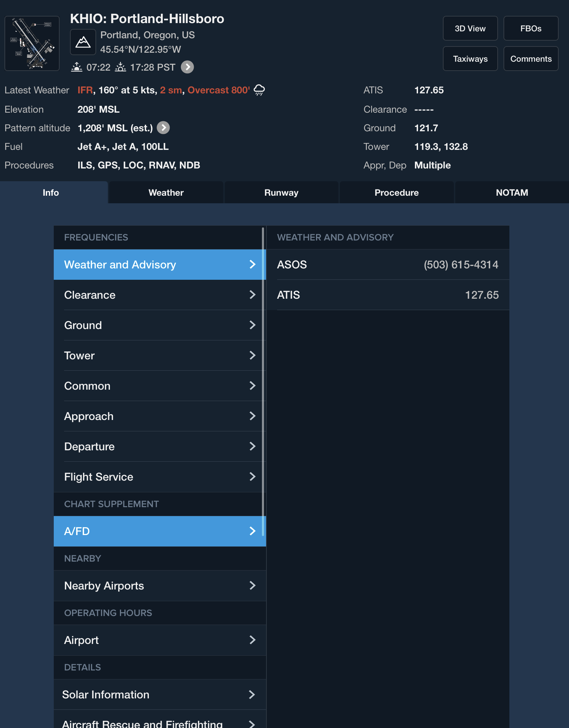Open the Procedure tab
This screenshot has width=569, height=728.
396,193
